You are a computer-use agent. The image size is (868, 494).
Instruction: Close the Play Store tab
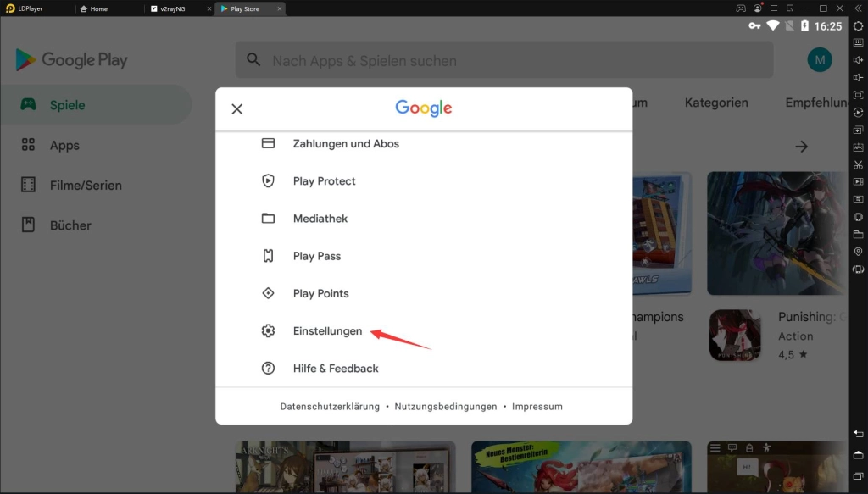coord(280,8)
